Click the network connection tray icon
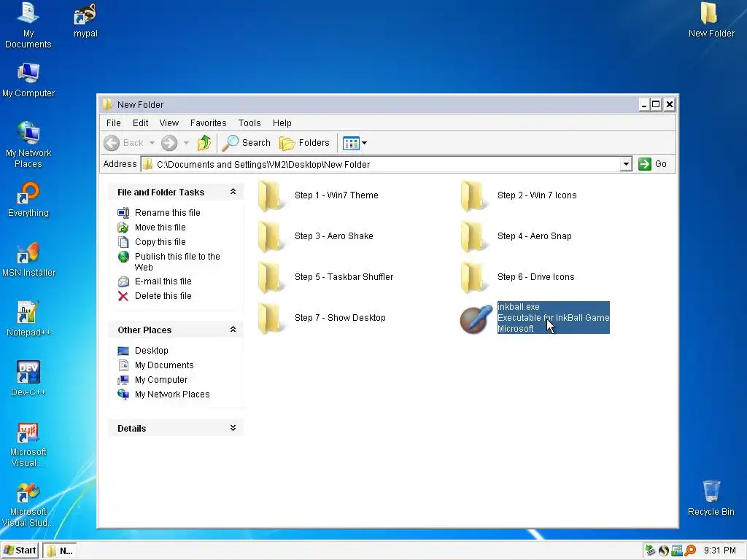747x560 pixels. 676,551
